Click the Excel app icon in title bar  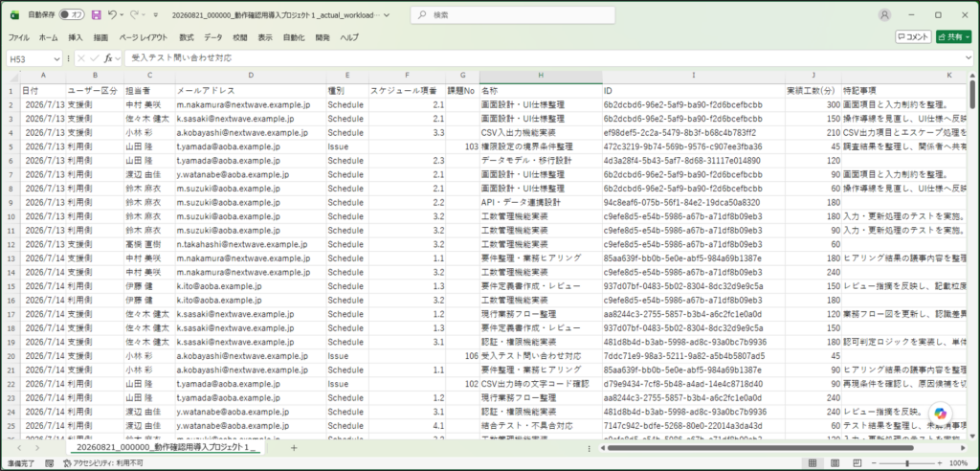[15, 14]
